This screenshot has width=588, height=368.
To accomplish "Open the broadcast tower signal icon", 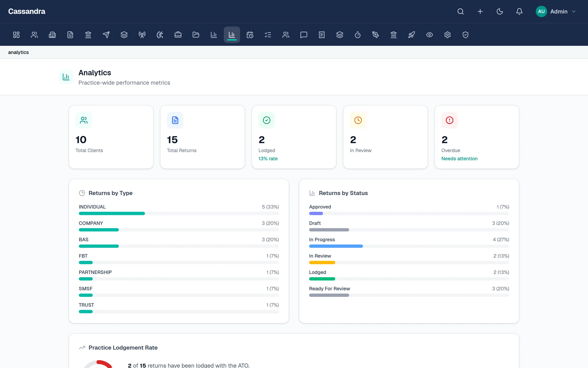I will 142,35.
